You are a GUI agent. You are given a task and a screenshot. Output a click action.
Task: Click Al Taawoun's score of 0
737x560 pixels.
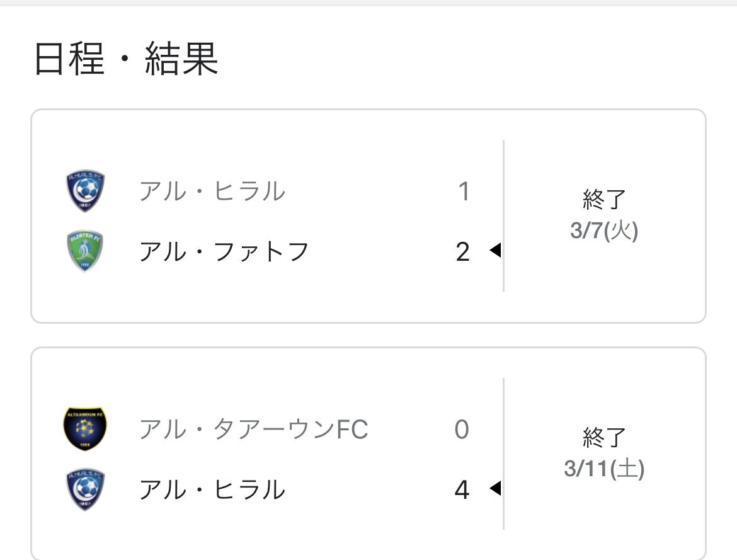[462, 430]
